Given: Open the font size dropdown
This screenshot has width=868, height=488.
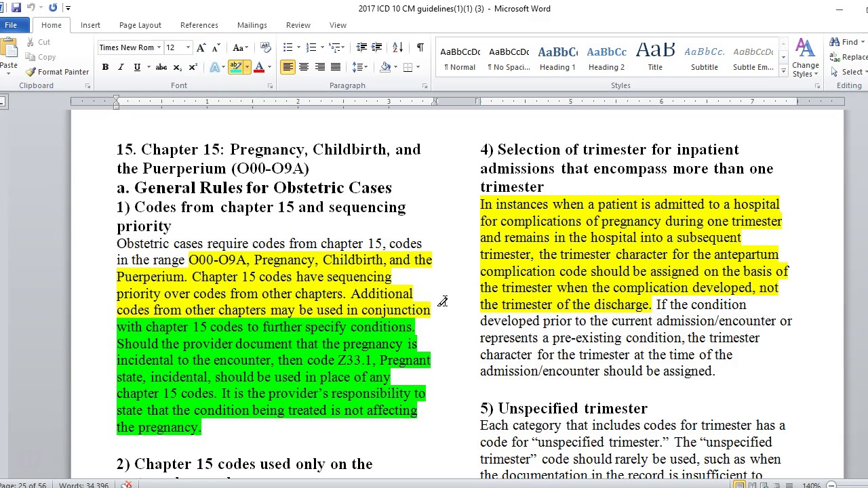Looking at the screenshot, I should coord(188,47).
